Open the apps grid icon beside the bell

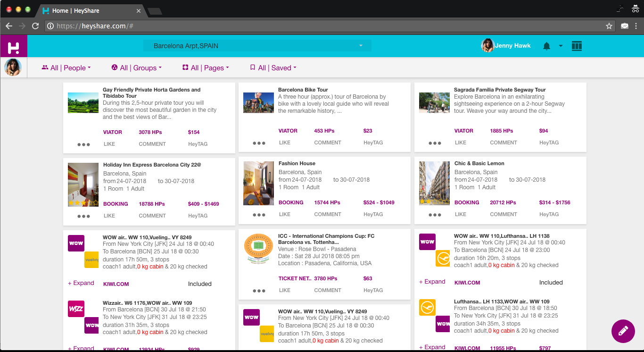pos(577,46)
